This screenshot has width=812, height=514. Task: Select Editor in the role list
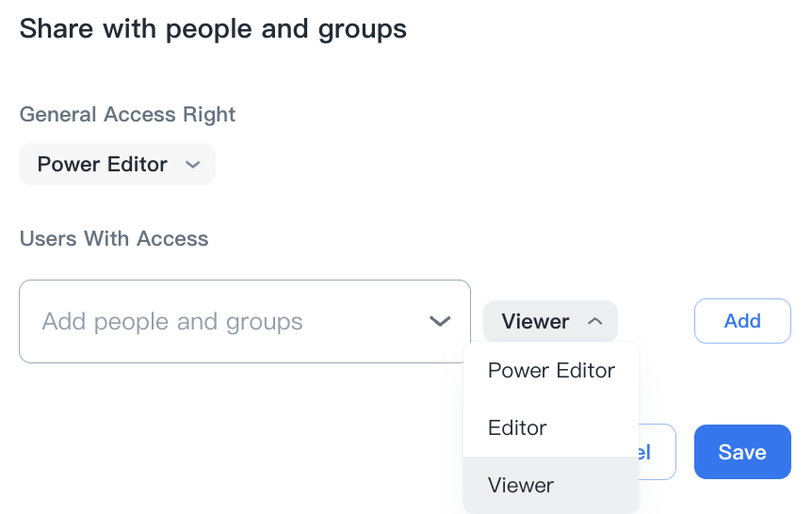(x=517, y=428)
